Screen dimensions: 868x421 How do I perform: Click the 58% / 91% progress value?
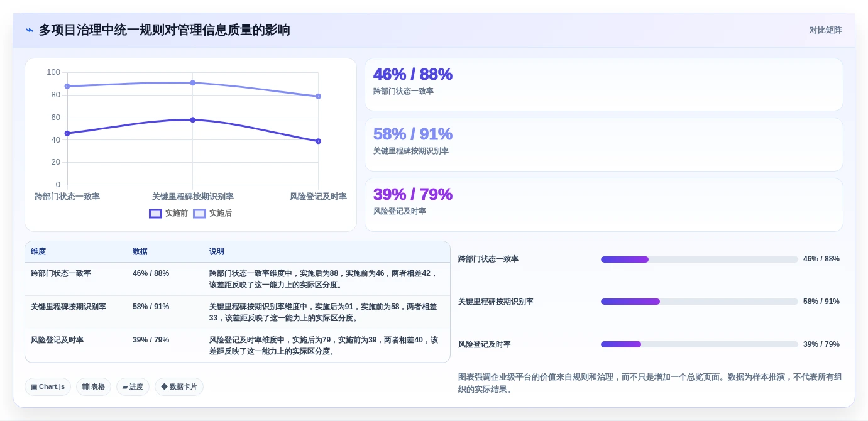821,302
